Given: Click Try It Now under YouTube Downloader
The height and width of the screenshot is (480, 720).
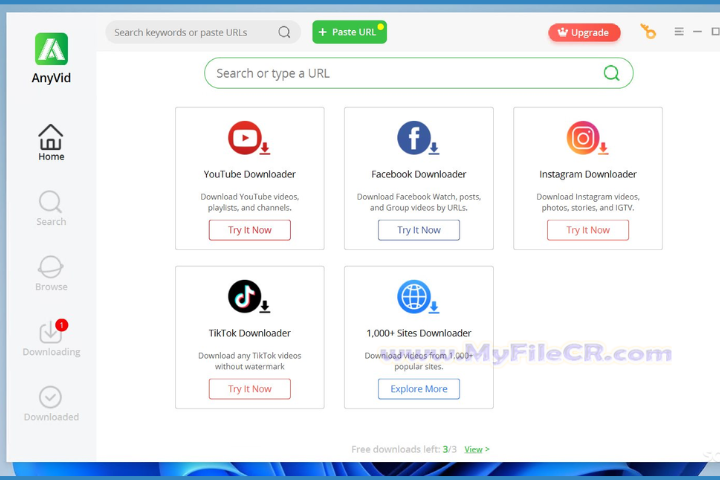Looking at the screenshot, I should [250, 230].
